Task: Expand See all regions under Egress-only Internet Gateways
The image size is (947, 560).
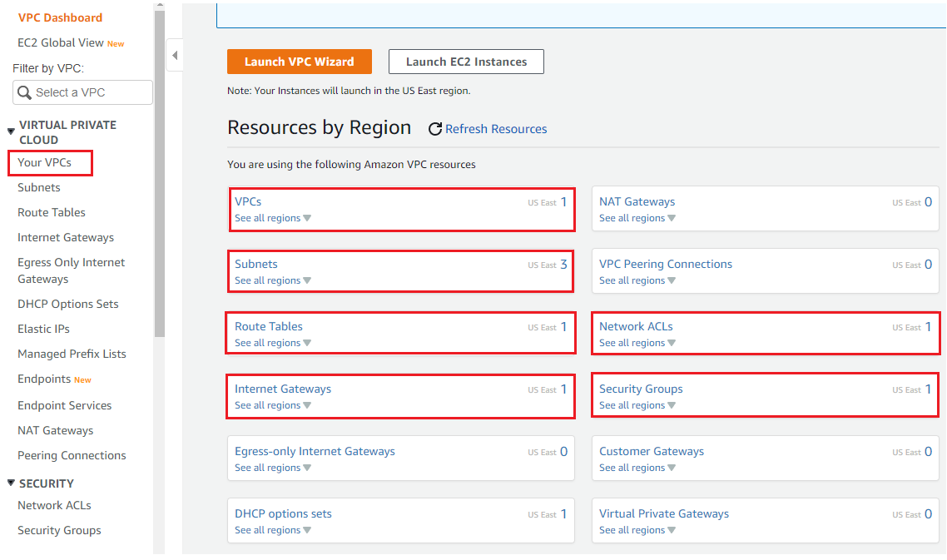Action: (273, 468)
